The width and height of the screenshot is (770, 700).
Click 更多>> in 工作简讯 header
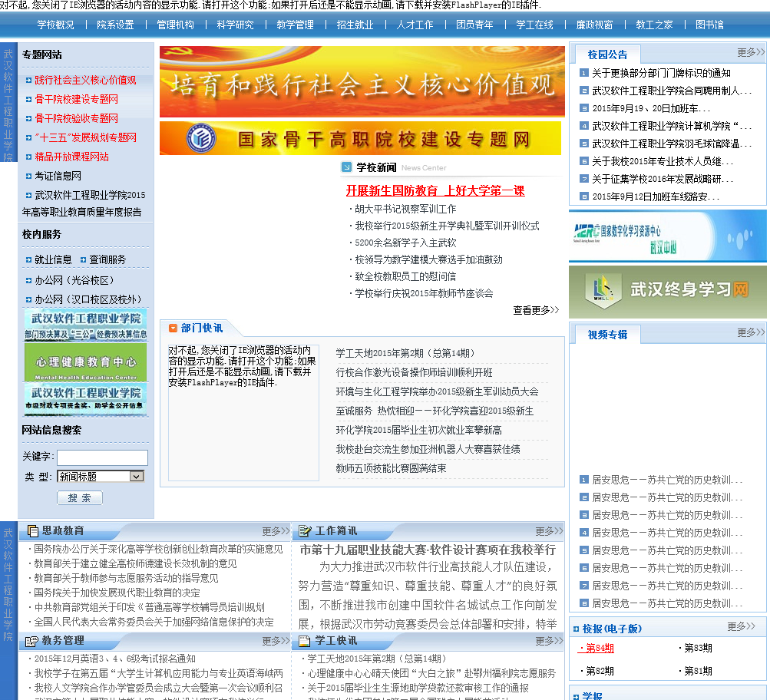pos(549,531)
